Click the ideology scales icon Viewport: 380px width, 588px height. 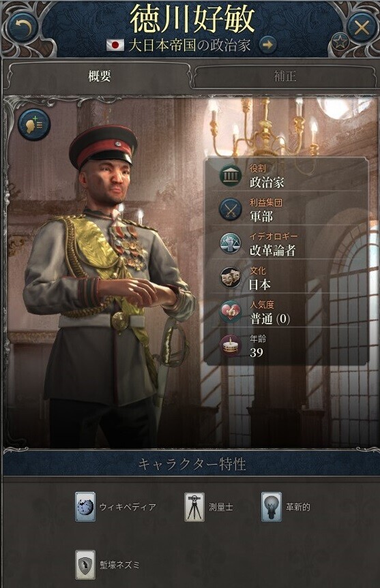coord(231,243)
